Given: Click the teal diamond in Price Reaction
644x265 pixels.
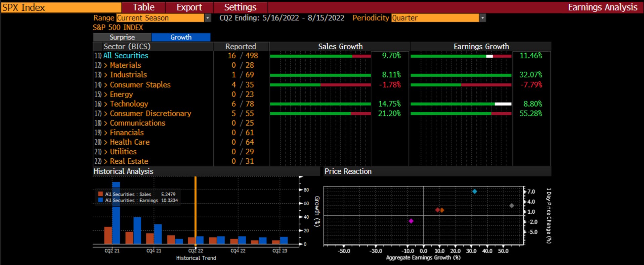Looking at the screenshot, I should (x=475, y=192).
